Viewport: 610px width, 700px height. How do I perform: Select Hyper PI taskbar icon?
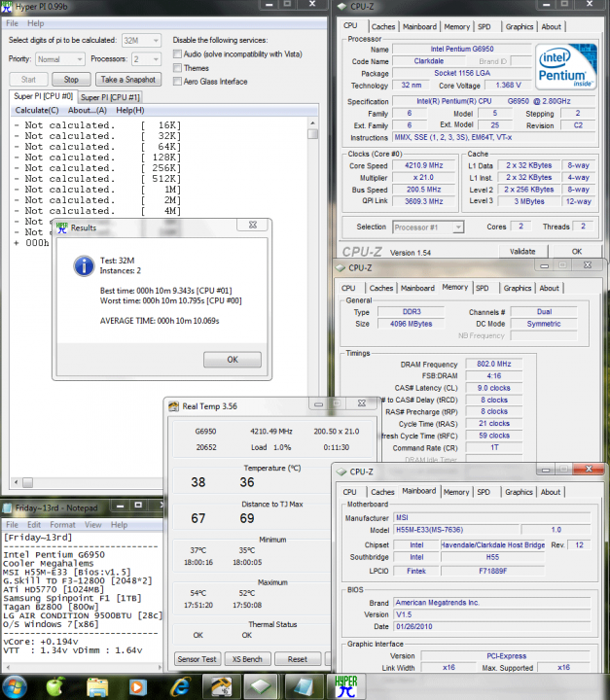(346, 686)
